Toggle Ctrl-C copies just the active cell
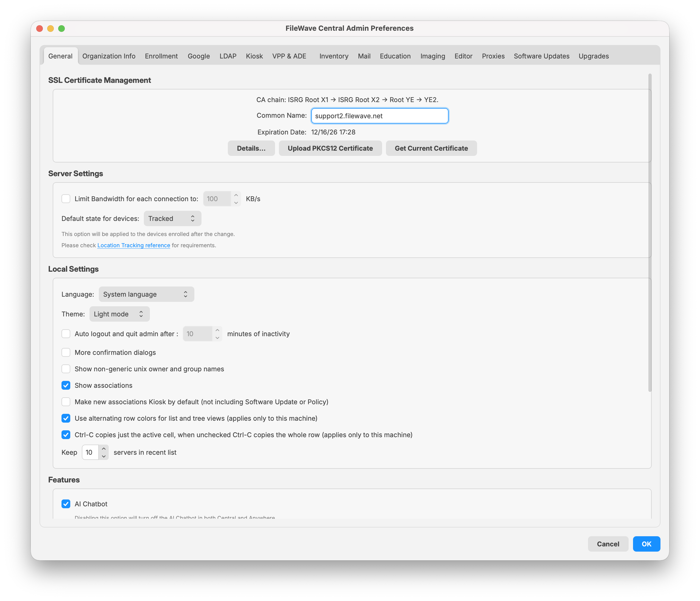This screenshot has width=700, height=601. click(x=66, y=435)
